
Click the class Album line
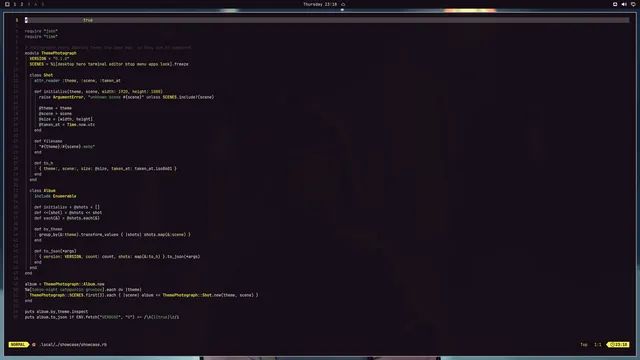42,191
